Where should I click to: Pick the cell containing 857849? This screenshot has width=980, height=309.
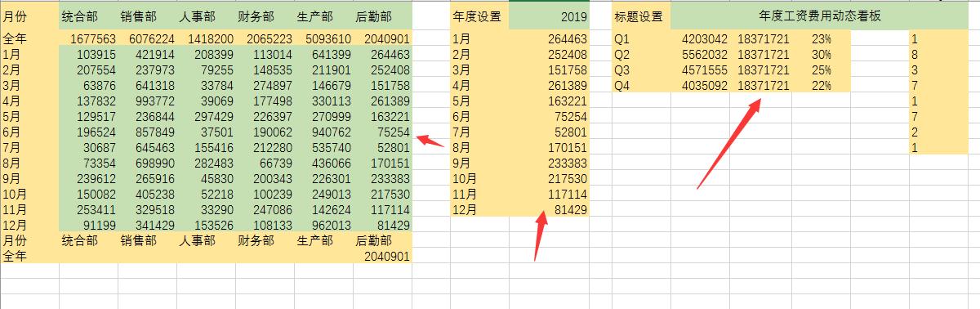148,132
